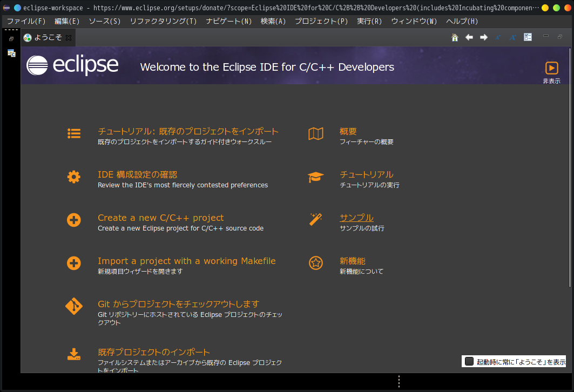Open the ソース(S) menu

[105, 21]
